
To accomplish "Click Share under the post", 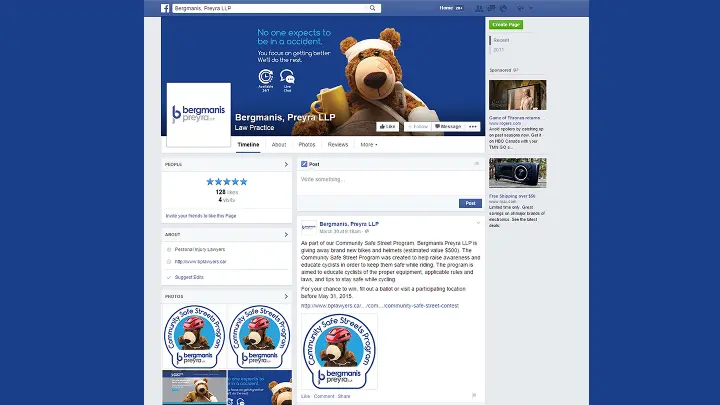I will 344,396.
